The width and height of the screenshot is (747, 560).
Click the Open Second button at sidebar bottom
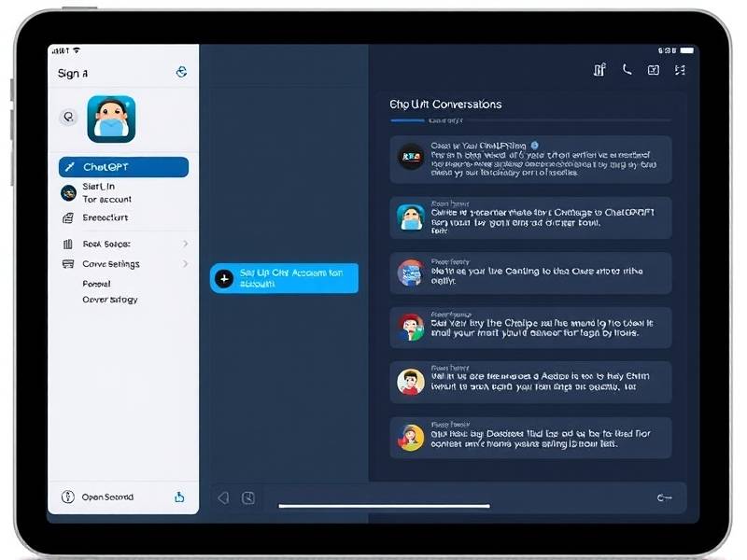pyautogui.click(x=106, y=497)
